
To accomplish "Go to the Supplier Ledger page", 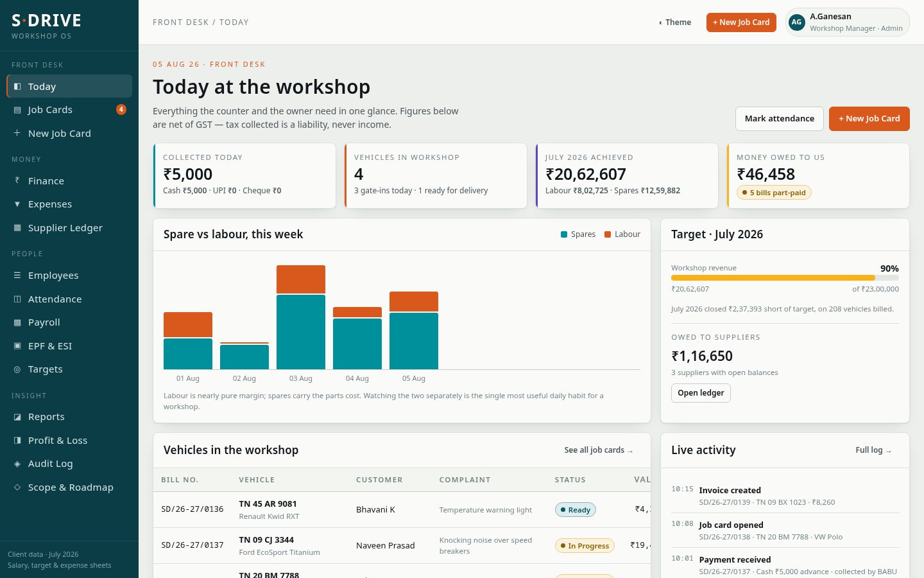I will point(69,227).
